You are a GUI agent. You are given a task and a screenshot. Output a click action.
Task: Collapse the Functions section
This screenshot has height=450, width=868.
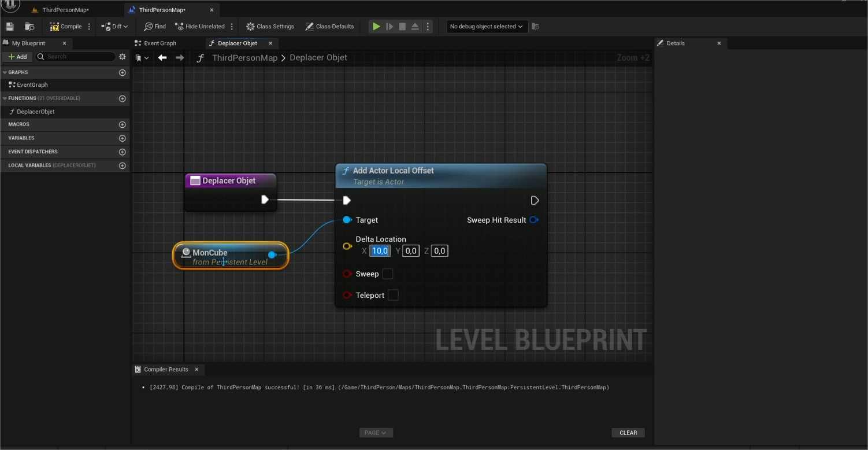[x=5, y=98]
